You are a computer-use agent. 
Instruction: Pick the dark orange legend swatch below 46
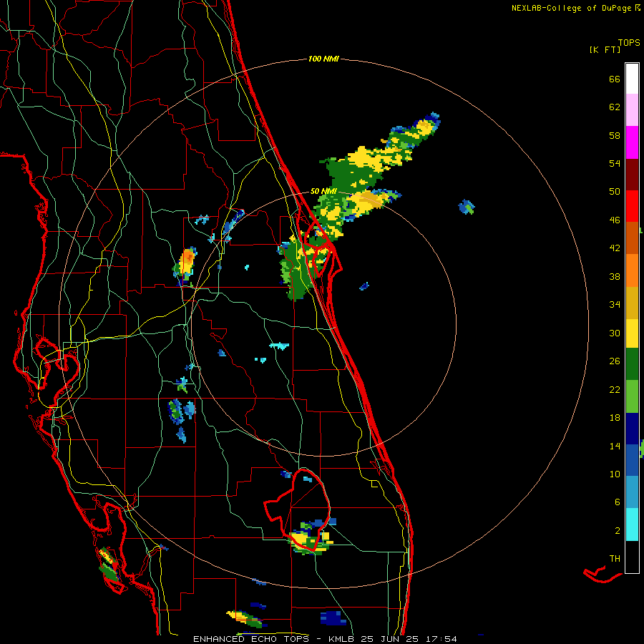pyautogui.click(x=632, y=238)
